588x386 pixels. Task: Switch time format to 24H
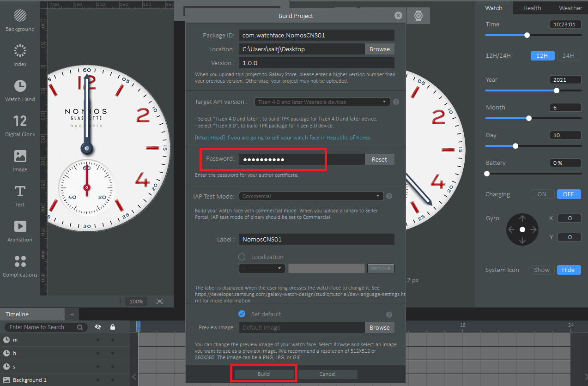pos(568,56)
